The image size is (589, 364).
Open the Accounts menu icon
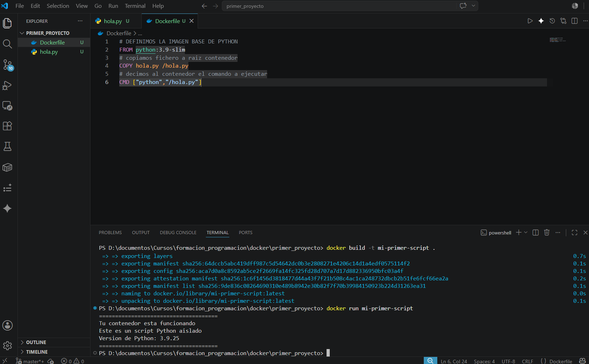click(x=7, y=325)
